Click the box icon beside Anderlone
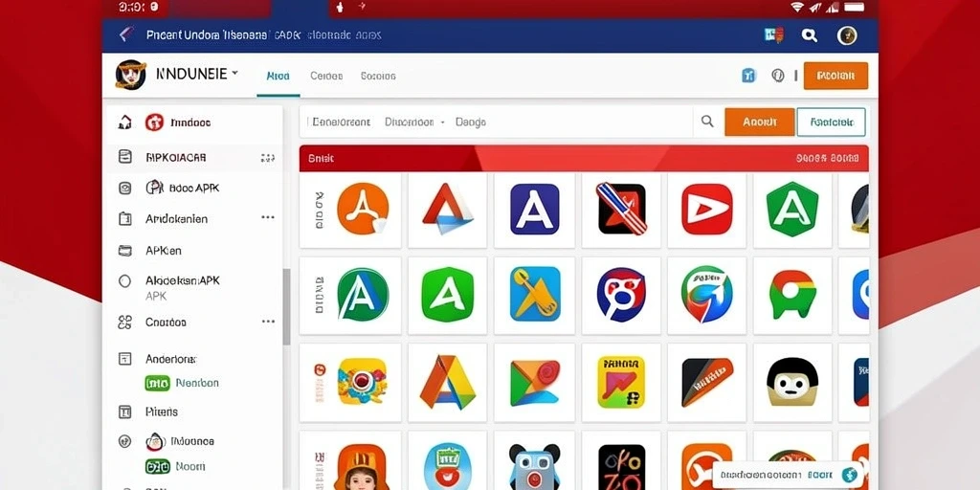 [125, 359]
